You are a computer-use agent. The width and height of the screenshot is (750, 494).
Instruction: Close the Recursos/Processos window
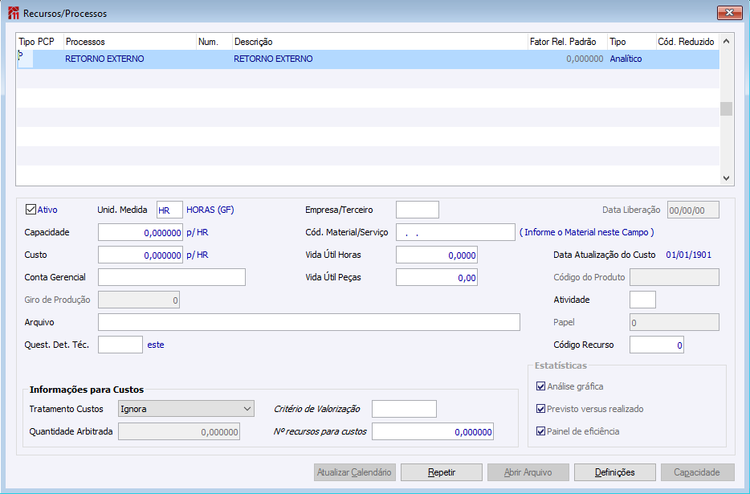729,13
